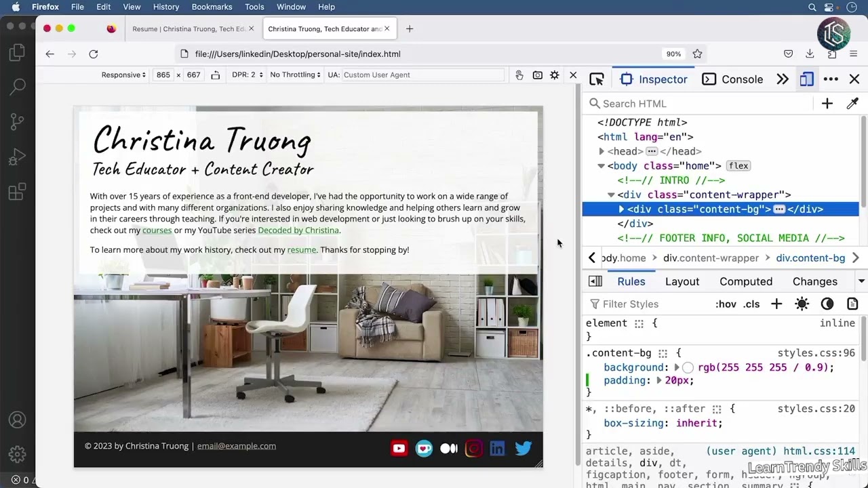Click the YouTube icon in the footer

click(x=399, y=448)
